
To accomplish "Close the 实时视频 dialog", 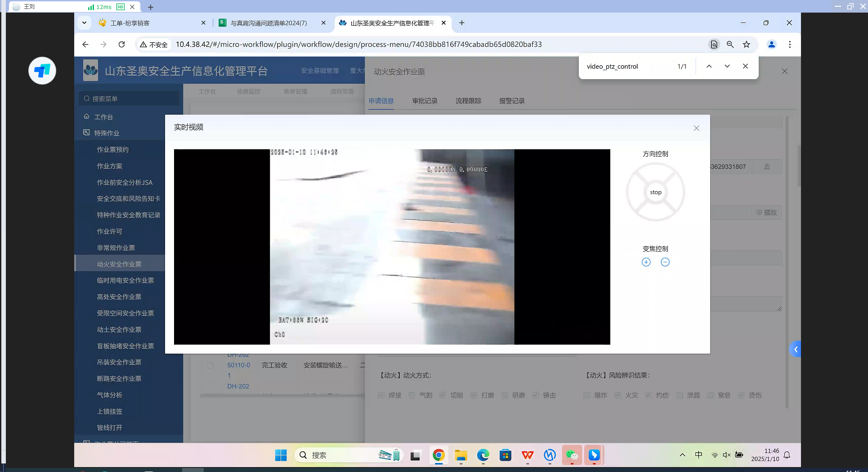I will coord(696,128).
